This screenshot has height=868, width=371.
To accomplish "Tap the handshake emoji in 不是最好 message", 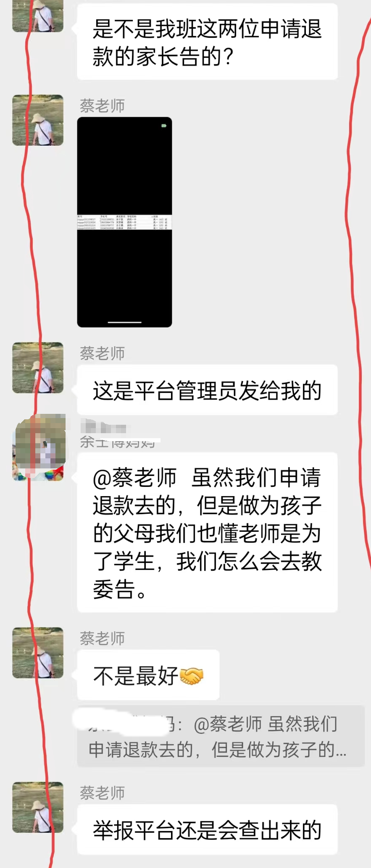I will pos(192,676).
